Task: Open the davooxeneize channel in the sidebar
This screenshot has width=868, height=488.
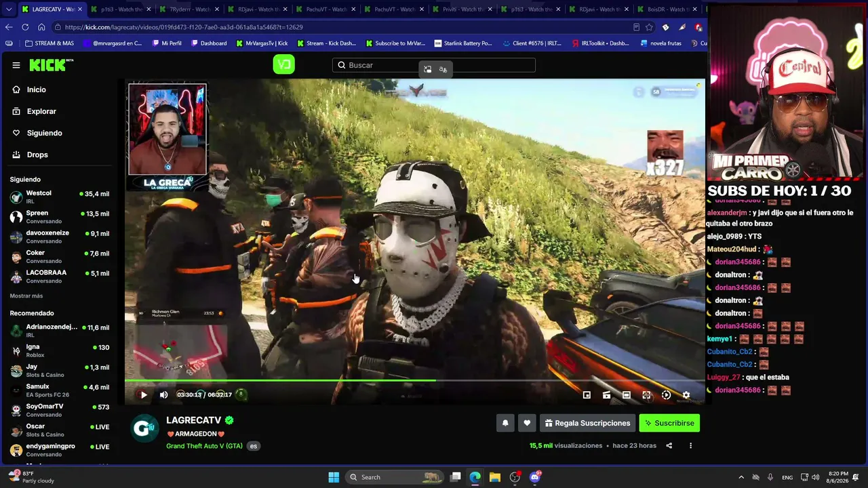Action: [60, 237]
